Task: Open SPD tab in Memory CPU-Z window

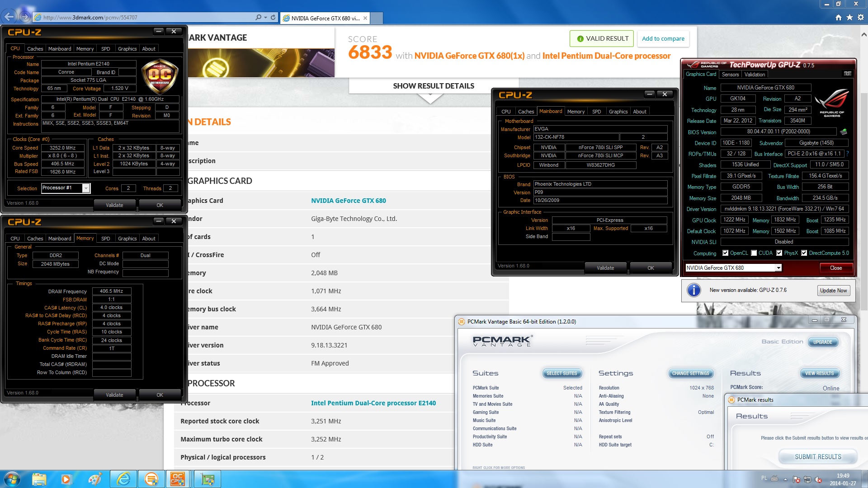Action: [105, 239]
